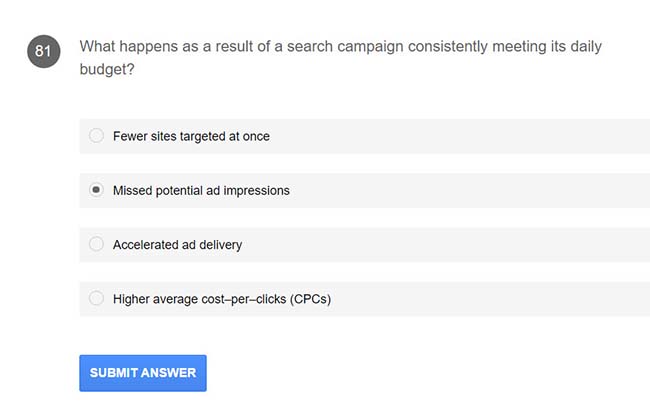Click the selected "Missed potential ad impressions" radio button

coord(96,190)
